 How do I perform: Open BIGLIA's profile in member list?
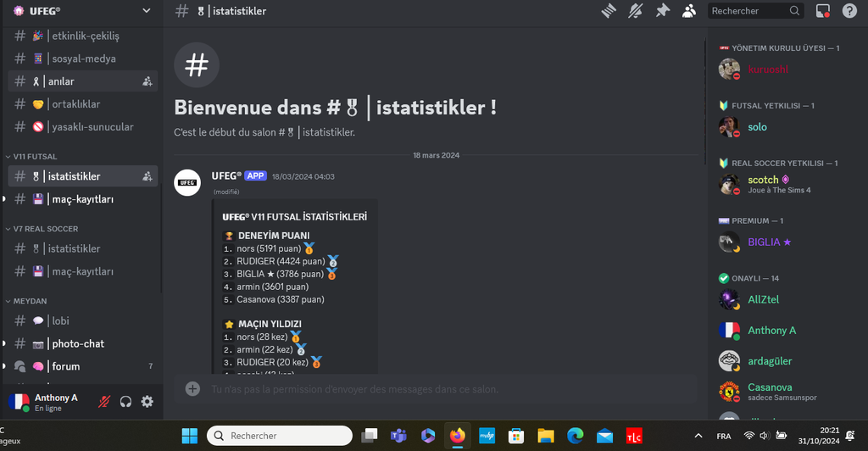(768, 242)
